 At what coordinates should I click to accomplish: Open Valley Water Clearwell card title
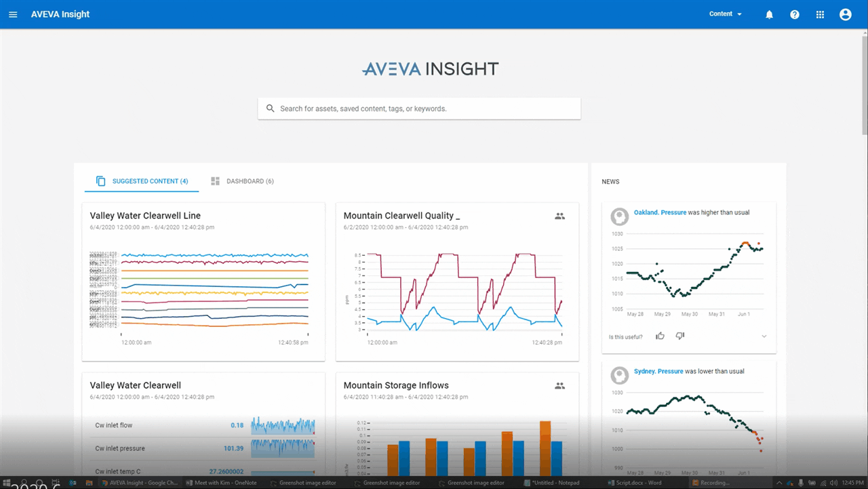[x=136, y=385]
